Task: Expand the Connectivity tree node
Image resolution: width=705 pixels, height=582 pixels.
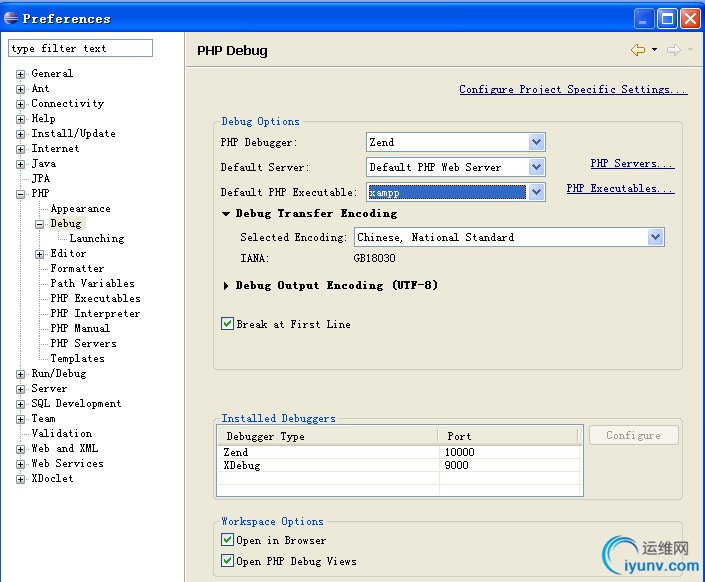Action: coord(20,104)
